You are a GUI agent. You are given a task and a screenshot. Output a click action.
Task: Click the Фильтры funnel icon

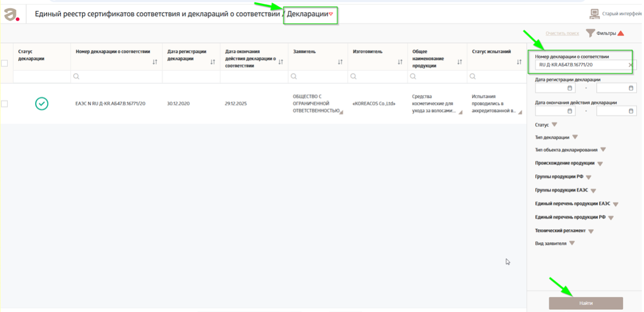pos(590,33)
